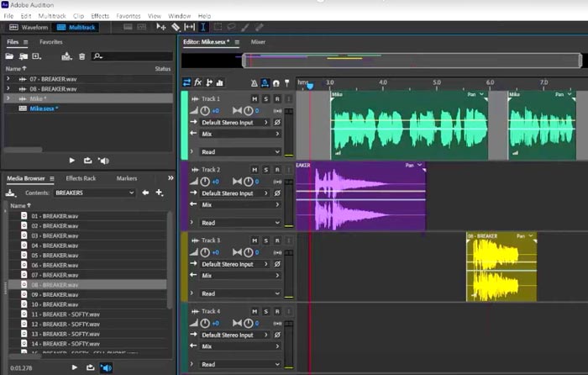Viewport: 588px width, 375px height.
Task: Click the Move tool icon
Action: click(x=162, y=27)
